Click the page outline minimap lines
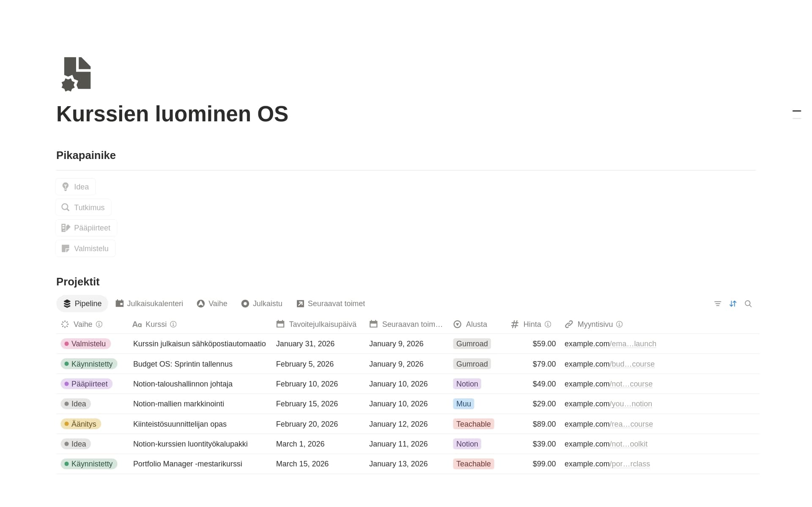Screen dimensions: 812x507 click(797, 115)
